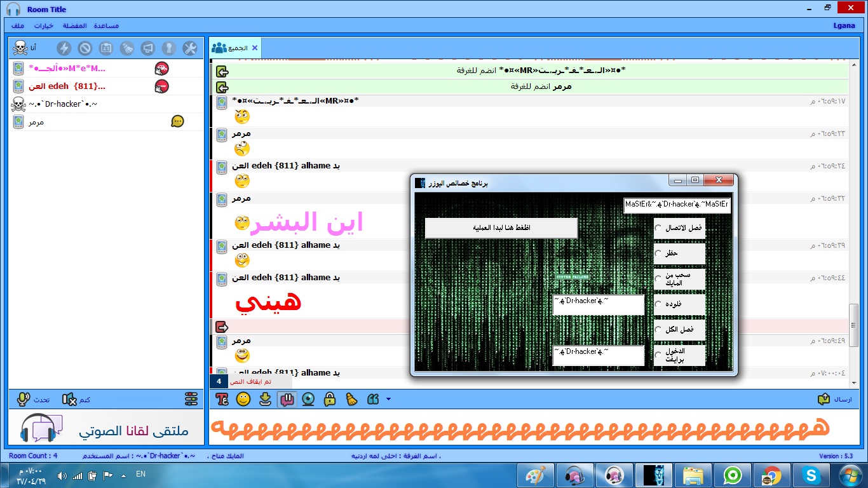Open Paint from the taskbar

point(536,475)
